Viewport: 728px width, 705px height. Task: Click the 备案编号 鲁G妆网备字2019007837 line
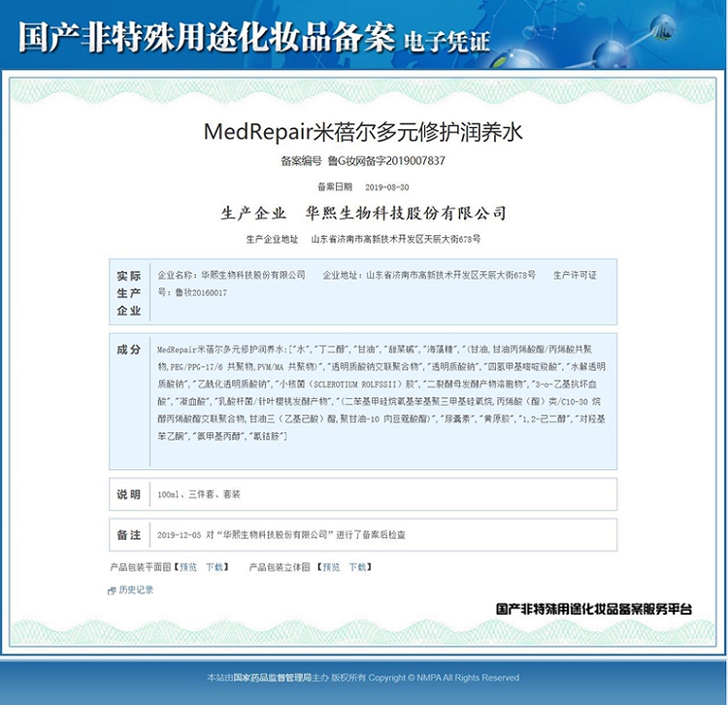coord(363,160)
